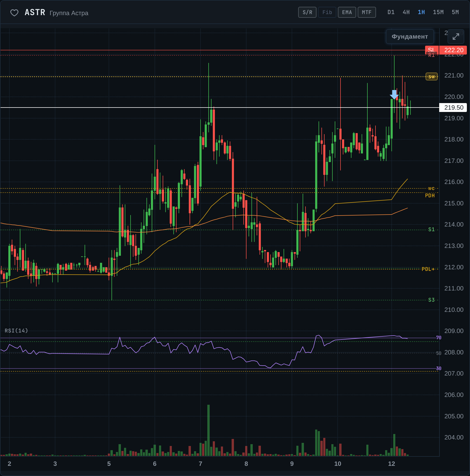Toggle S/R levels overlay
Screen dimensions: 470x476
[307, 12]
